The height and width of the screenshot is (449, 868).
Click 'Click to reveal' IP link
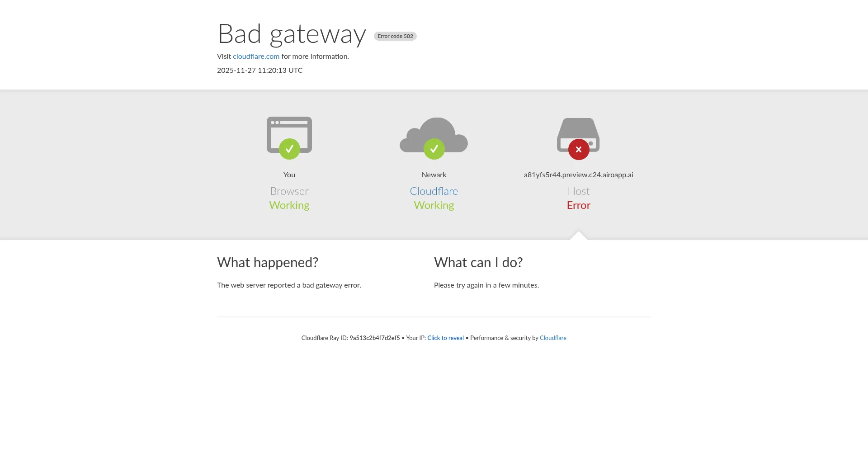(446, 338)
